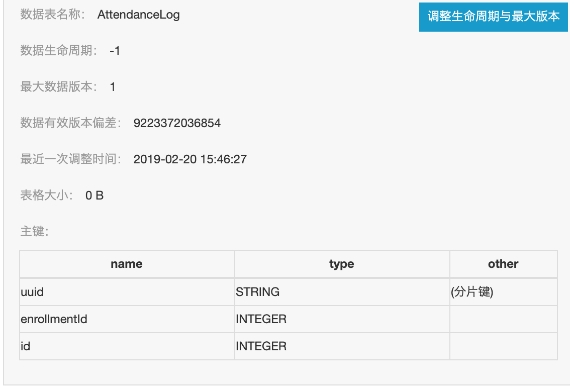
Task: Click the INTEGER type cell for id
Action: tap(342, 346)
